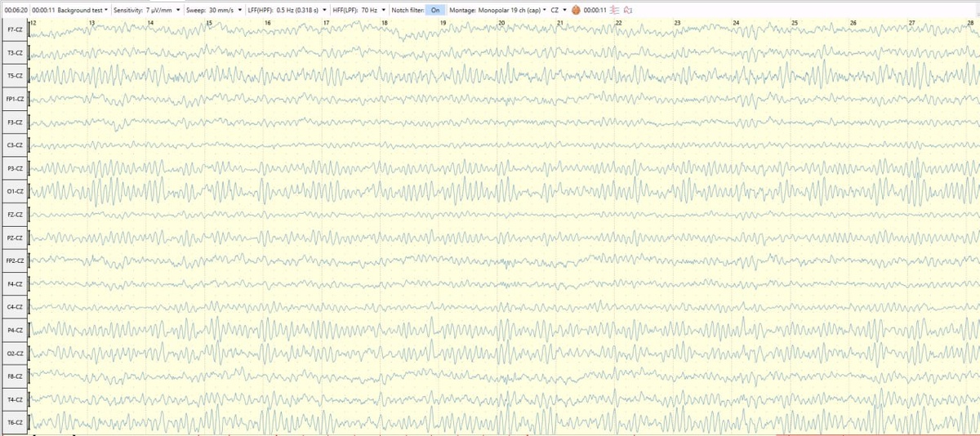
Task: Click the 13 second time marker
Action: (x=91, y=23)
